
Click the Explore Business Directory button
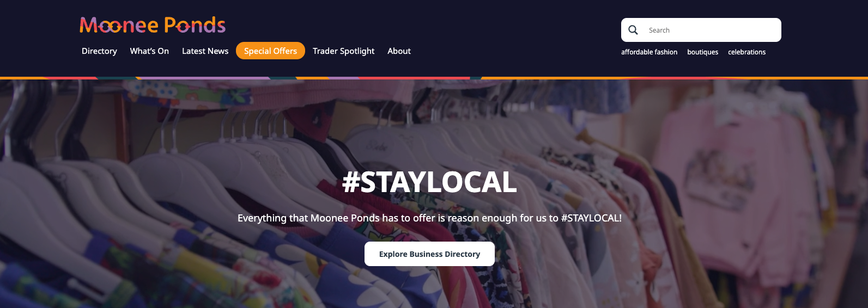[429, 254]
